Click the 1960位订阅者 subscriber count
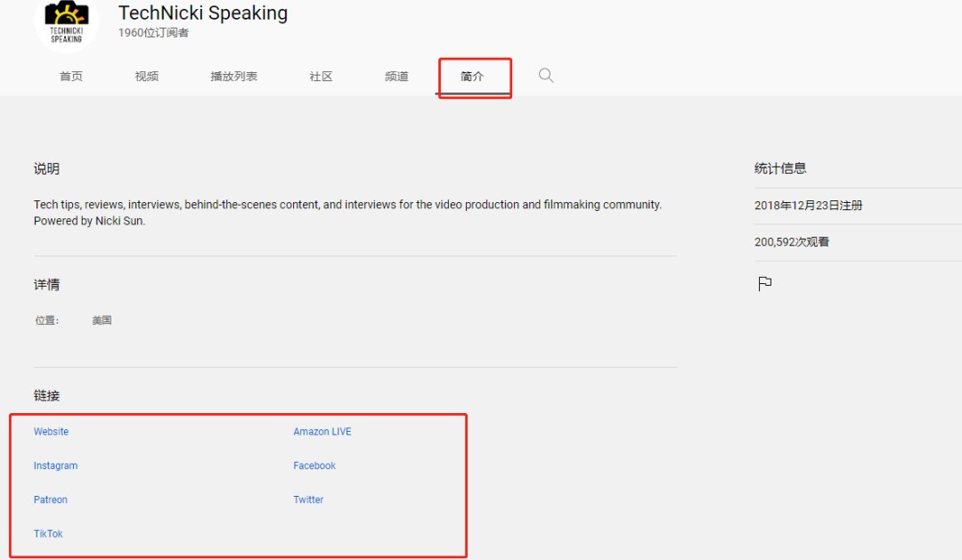Image resolution: width=962 pixels, height=560 pixels. pyautogui.click(x=153, y=33)
